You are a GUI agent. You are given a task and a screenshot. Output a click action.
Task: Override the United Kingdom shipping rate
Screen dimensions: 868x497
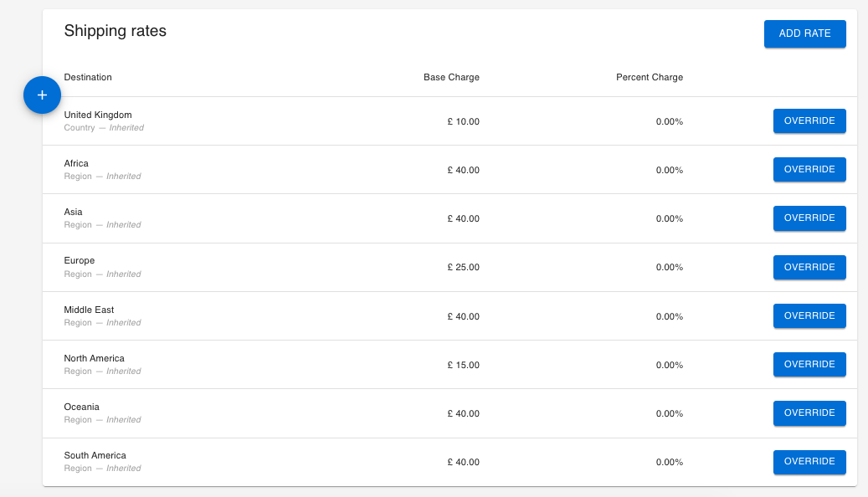pos(809,121)
